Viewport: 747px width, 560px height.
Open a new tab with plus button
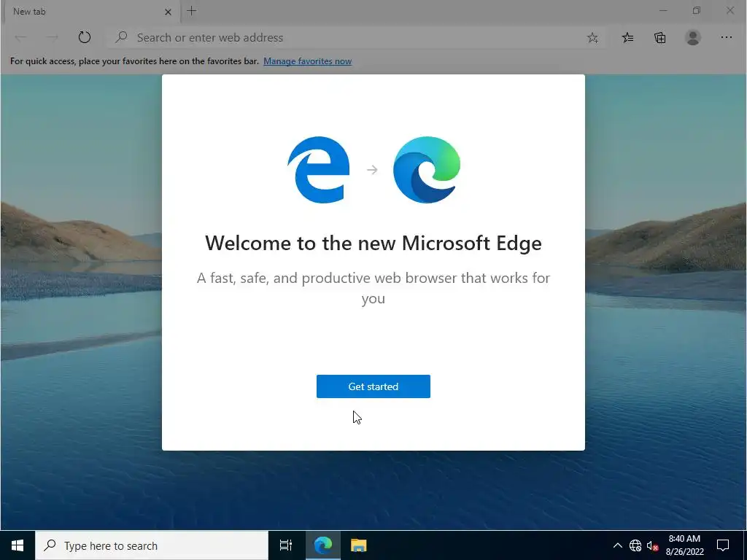(192, 11)
